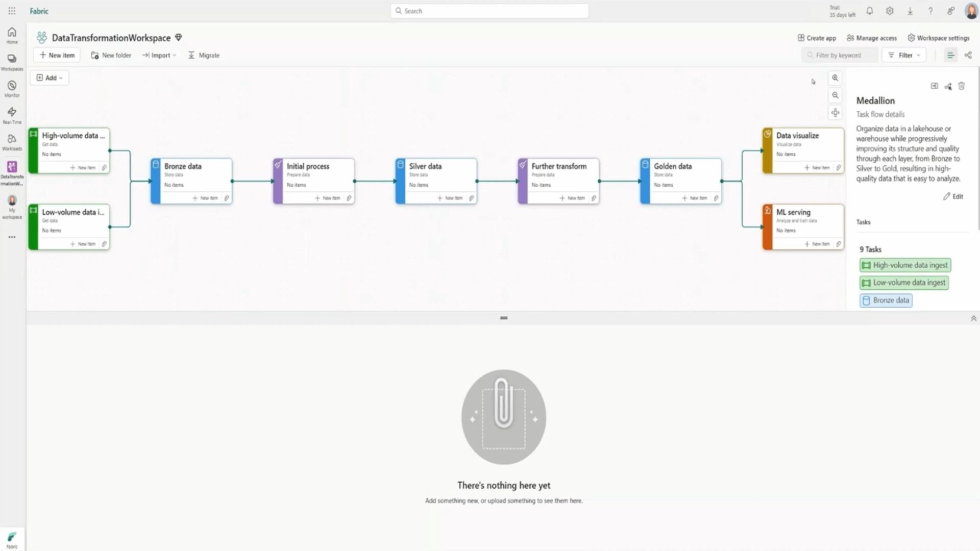Open the Add dropdown on the canvas
The width and height of the screenshot is (980, 551).
tap(50, 78)
